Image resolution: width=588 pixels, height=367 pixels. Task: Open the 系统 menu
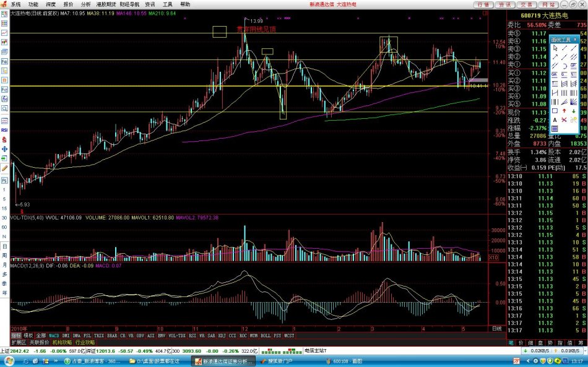pyautogui.click(x=16, y=4)
